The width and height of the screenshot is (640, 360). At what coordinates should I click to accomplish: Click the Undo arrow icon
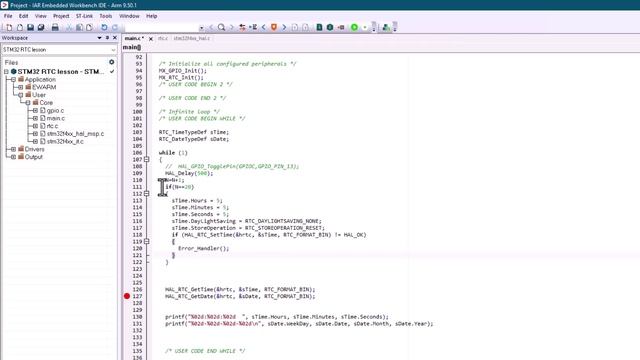click(x=104, y=27)
